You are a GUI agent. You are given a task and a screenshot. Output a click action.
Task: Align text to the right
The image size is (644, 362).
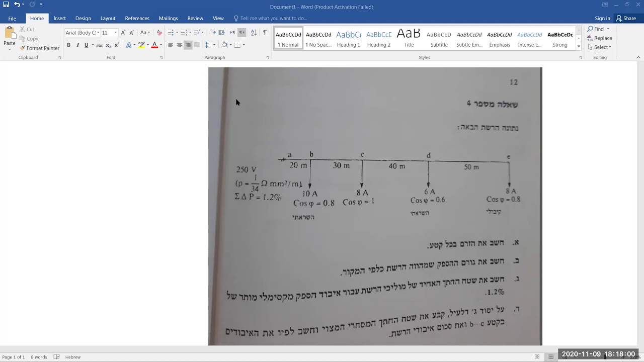tap(188, 45)
